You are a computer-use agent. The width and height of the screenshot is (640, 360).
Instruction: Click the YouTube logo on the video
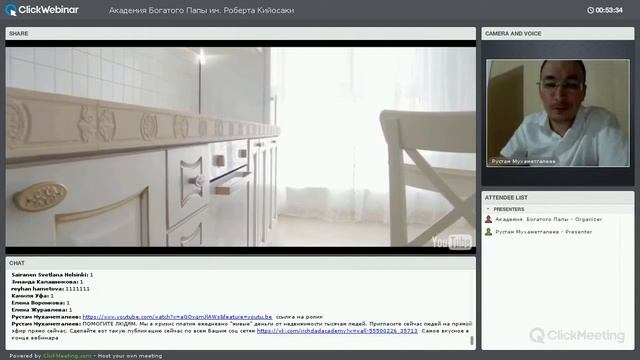pyautogui.click(x=452, y=242)
